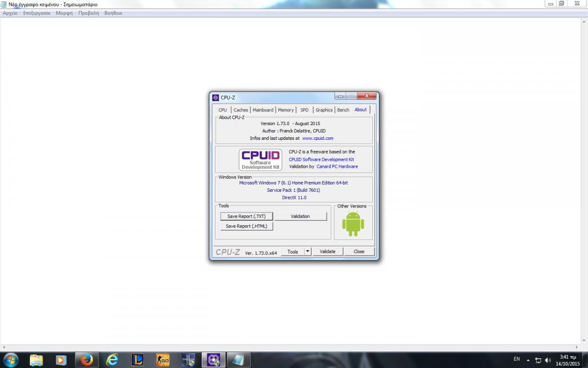Open CPUID Software Development Kit link

[321, 159]
